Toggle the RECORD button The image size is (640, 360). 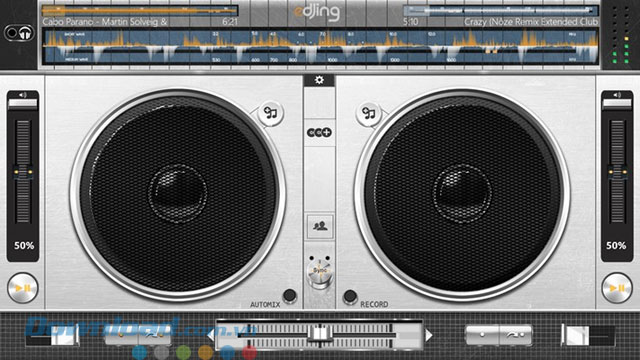(350, 296)
